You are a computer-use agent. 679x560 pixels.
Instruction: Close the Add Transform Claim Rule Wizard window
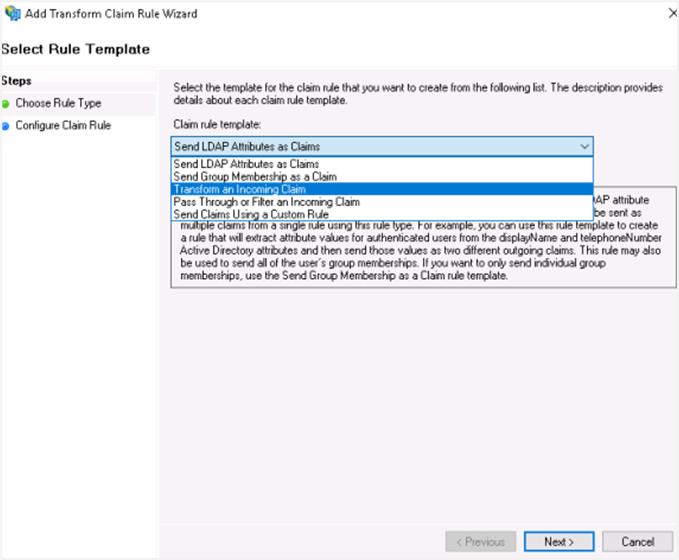664,14
